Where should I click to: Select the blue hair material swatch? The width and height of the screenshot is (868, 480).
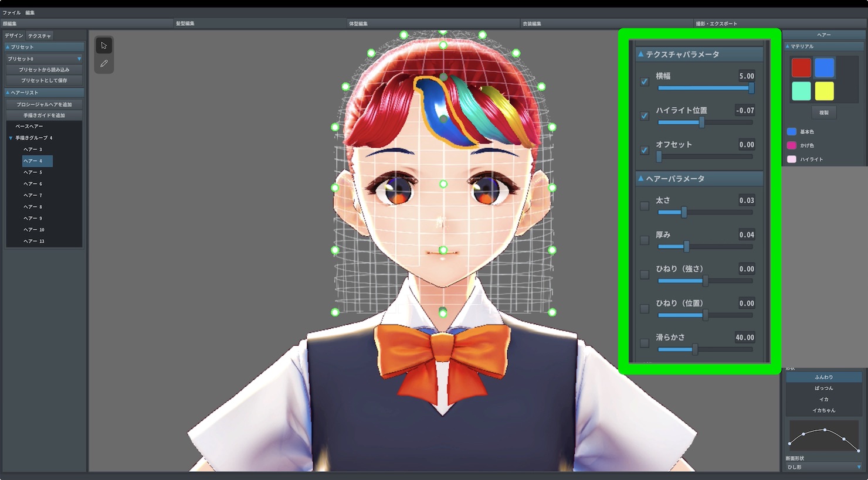824,68
